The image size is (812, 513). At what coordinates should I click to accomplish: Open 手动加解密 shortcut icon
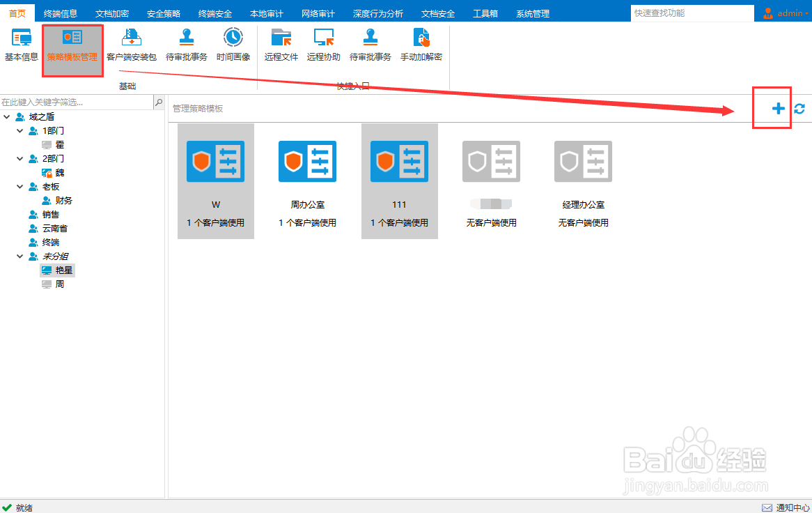[421, 45]
